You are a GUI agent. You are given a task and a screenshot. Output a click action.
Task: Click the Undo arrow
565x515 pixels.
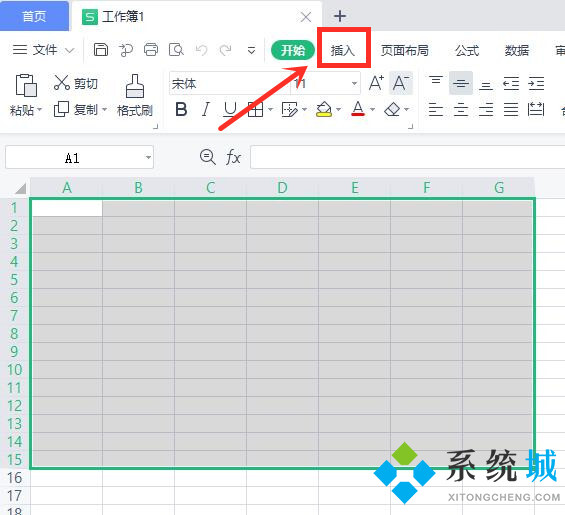201,50
